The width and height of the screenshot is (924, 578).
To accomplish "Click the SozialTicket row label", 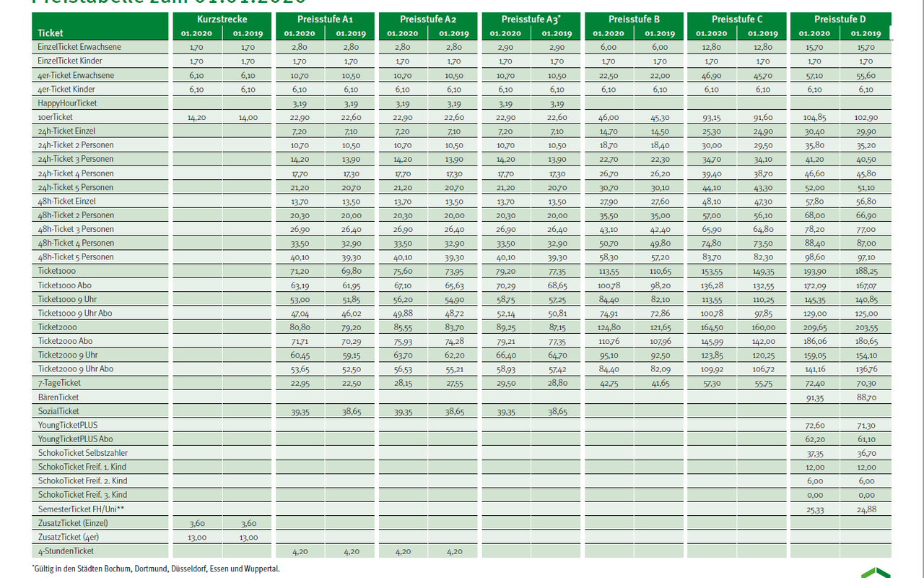I will 59,411.
